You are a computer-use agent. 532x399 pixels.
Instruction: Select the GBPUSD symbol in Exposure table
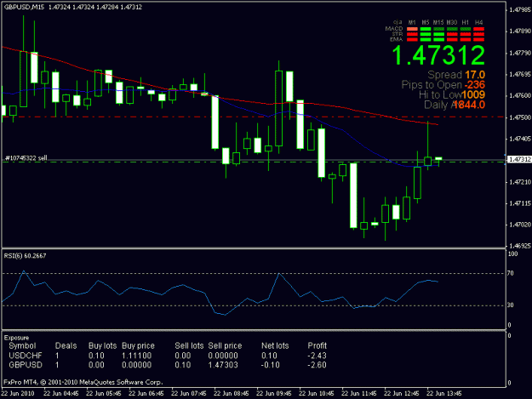click(26, 365)
